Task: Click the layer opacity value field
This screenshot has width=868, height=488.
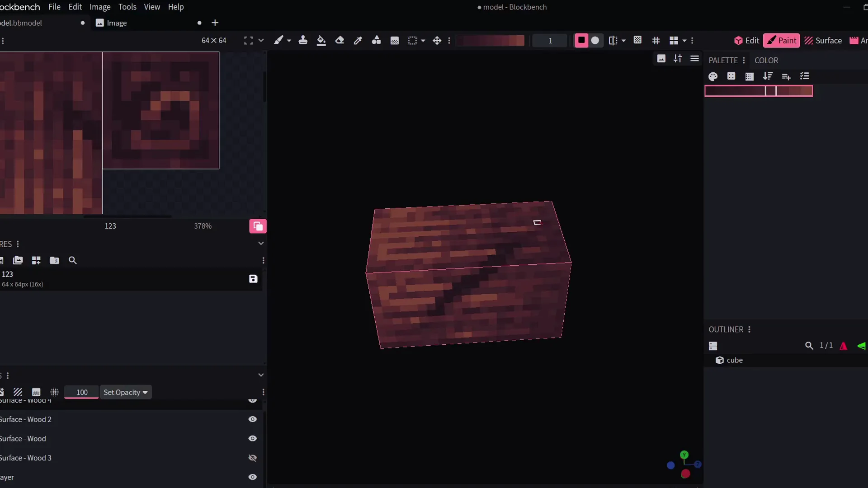Action: click(82, 392)
